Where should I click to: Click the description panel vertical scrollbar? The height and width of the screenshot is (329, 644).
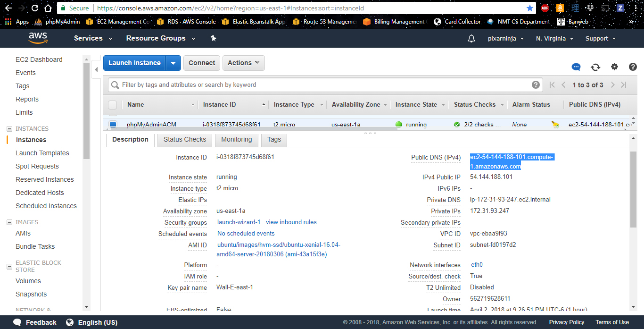633,189
